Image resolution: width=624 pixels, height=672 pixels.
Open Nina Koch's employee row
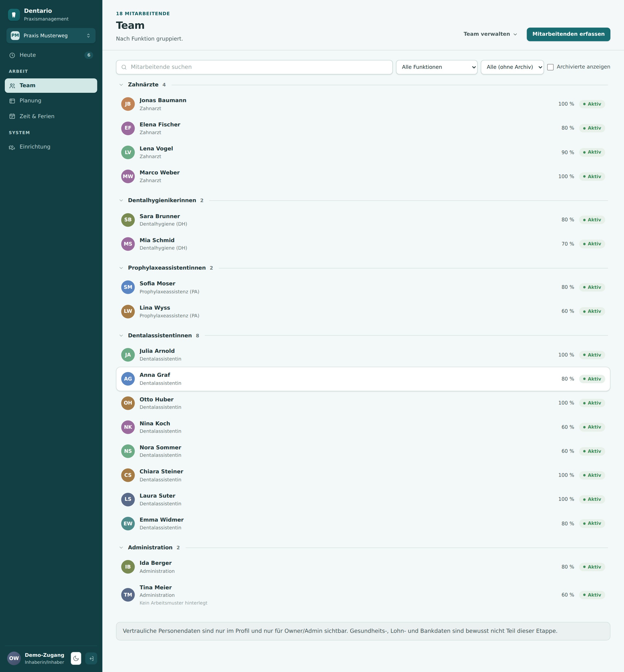pyautogui.click(x=363, y=427)
